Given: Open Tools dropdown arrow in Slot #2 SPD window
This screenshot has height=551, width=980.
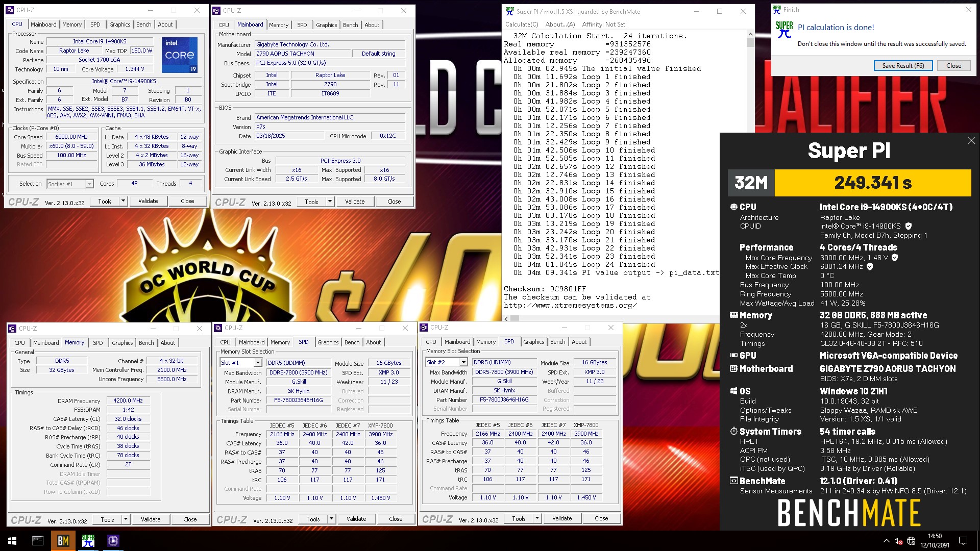Looking at the screenshot, I should 537,518.
